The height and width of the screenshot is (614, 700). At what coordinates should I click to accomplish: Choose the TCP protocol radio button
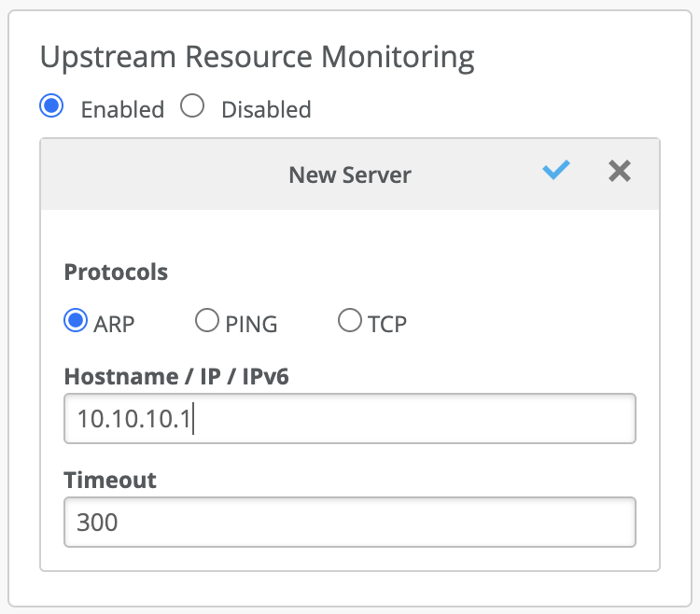(x=350, y=321)
